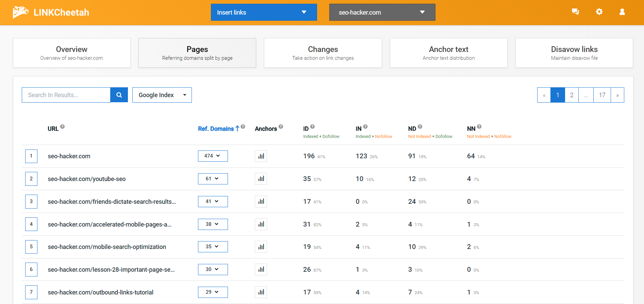Viewport: 644px width, 304px height.
Task: Click help icon beside the NN column
Action: tap(479, 127)
